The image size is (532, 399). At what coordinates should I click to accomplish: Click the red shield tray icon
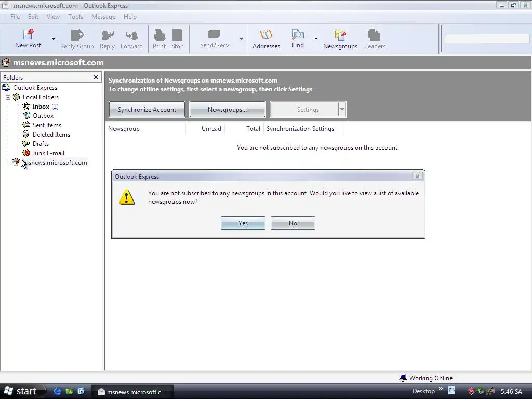pyautogui.click(x=471, y=391)
